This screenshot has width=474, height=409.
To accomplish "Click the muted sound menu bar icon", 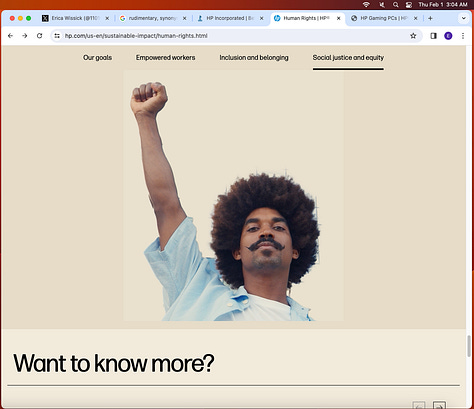I will (382, 5).
